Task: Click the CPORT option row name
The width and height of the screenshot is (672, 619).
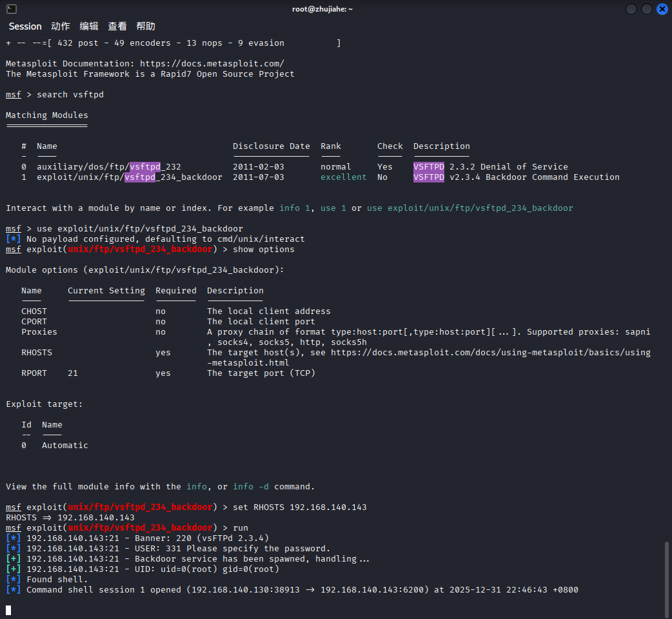Action: click(x=34, y=321)
